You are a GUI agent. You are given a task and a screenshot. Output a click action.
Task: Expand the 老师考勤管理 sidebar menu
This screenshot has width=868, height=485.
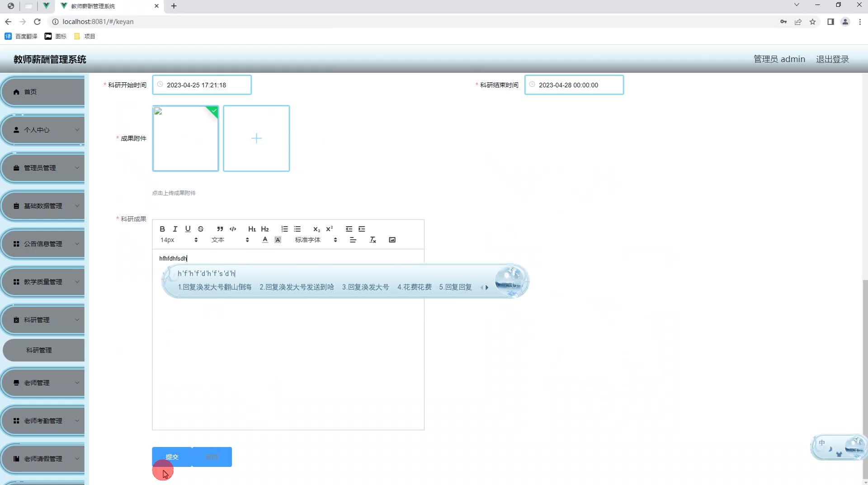[43, 421]
